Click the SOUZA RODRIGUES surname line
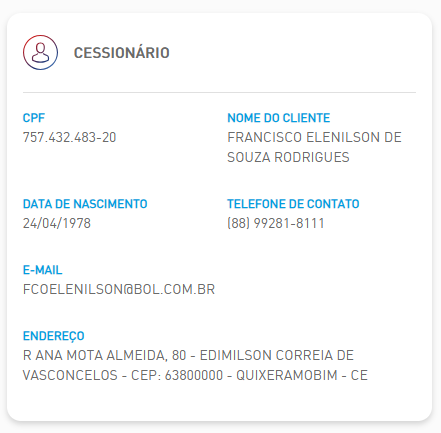Image resolution: width=441 pixels, height=433 pixels. [x=288, y=157]
